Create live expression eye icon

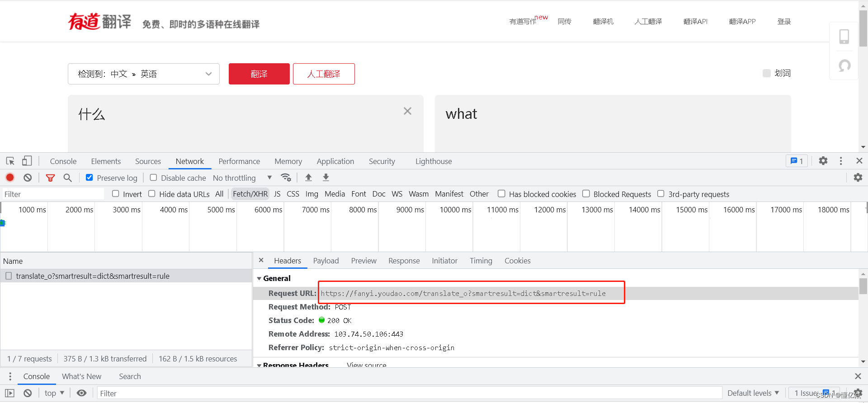click(x=81, y=393)
